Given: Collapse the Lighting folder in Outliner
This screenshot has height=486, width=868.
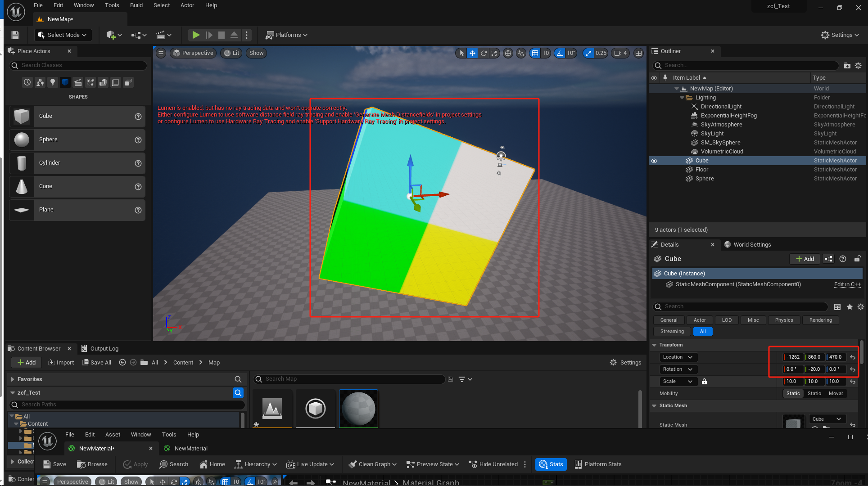Looking at the screenshot, I should tap(682, 98).
